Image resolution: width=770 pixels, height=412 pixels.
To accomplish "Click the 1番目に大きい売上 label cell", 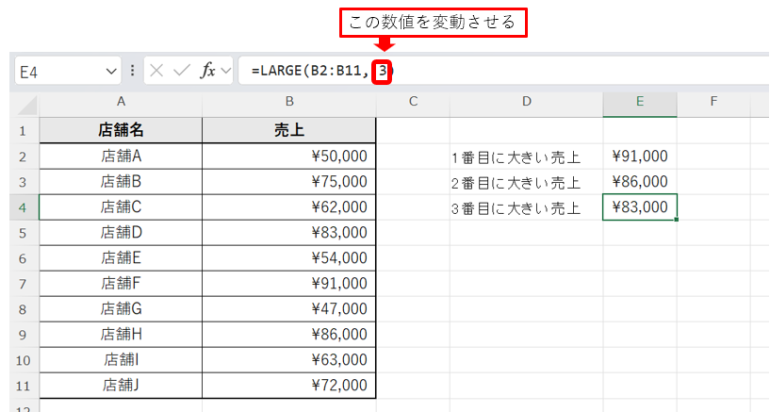I will (x=526, y=157).
